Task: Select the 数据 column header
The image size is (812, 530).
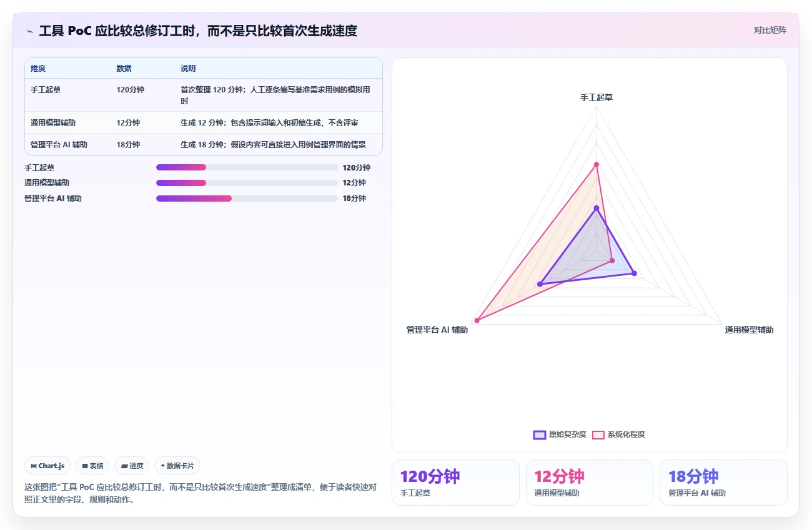Action: point(124,69)
